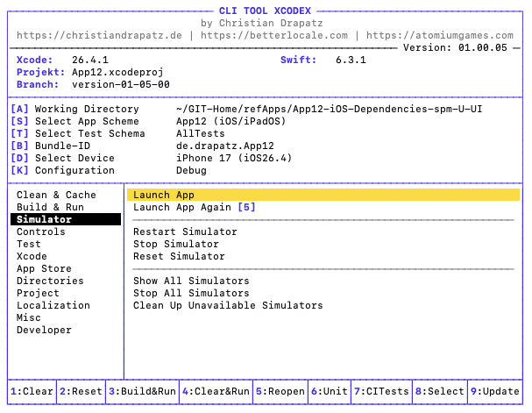
Task: Click the 8:Select shortcut button
Action: (x=439, y=391)
